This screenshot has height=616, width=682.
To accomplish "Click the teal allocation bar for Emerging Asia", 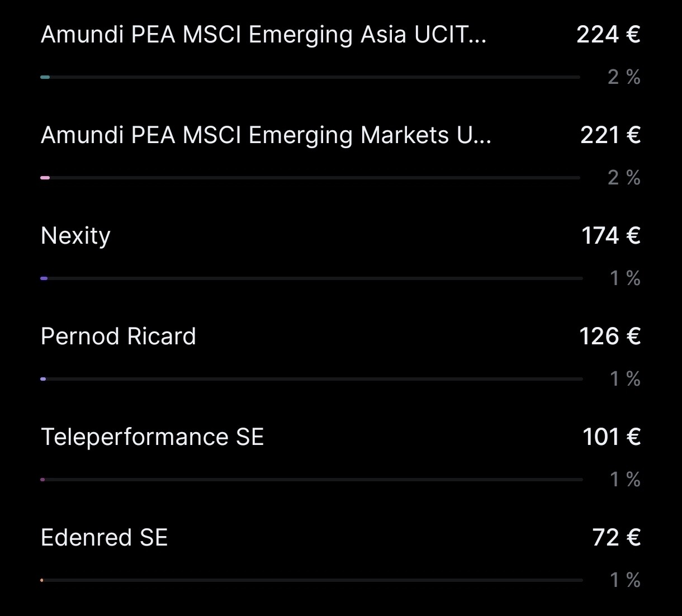I will tap(45, 77).
